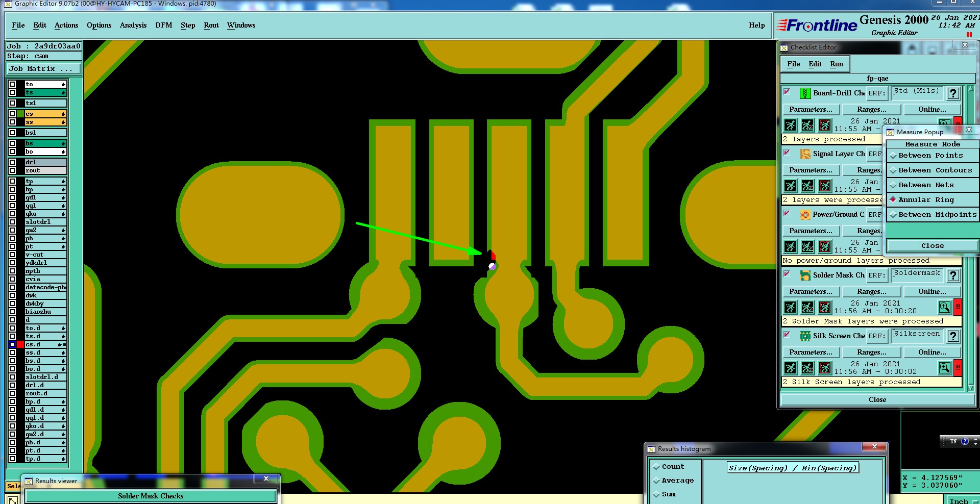Open help question mark for Solder Mask check

[x=952, y=275]
